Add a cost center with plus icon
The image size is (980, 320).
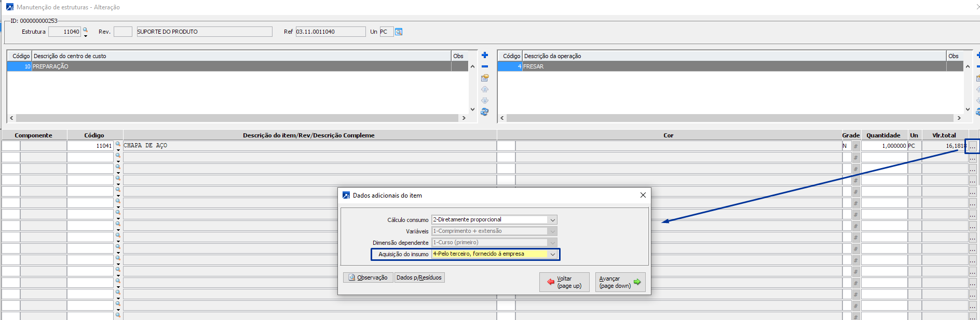coord(485,55)
